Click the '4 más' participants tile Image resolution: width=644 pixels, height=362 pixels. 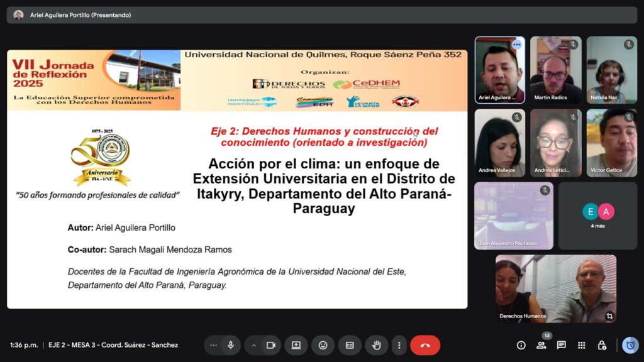pyautogui.click(x=597, y=216)
